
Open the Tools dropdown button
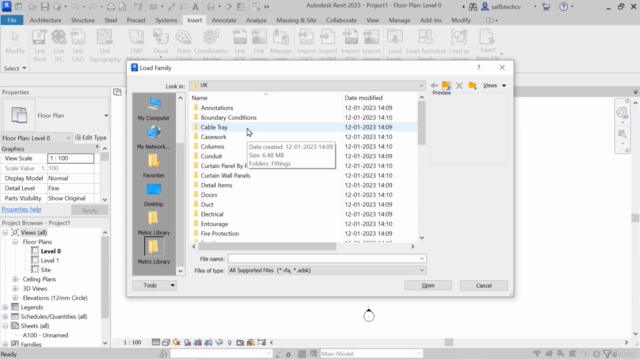point(154,285)
